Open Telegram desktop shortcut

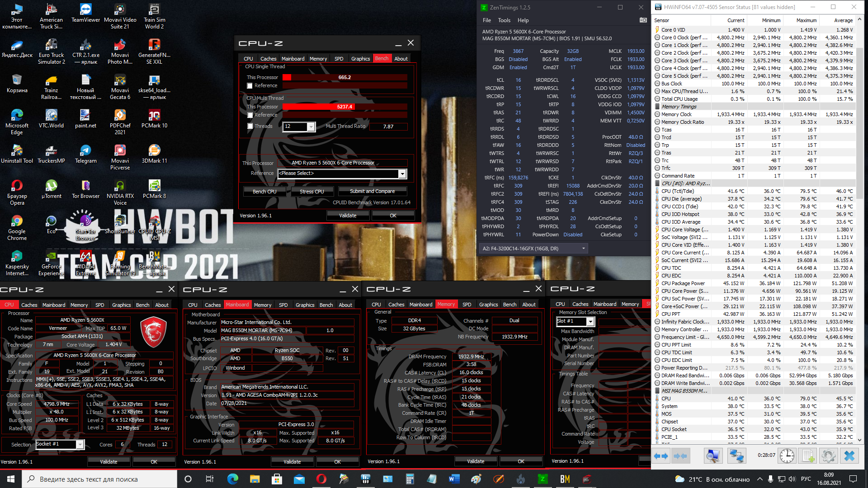coord(85,154)
